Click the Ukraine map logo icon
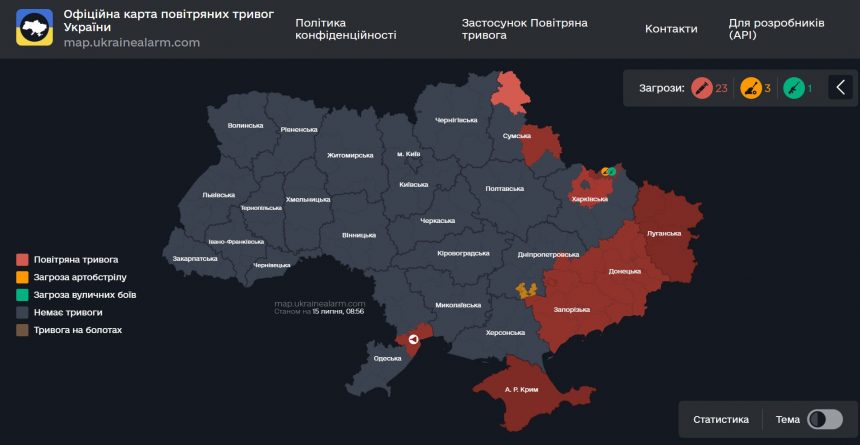Image resolution: width=860 pixels, height=445 pixels. [x=35, y=27]
